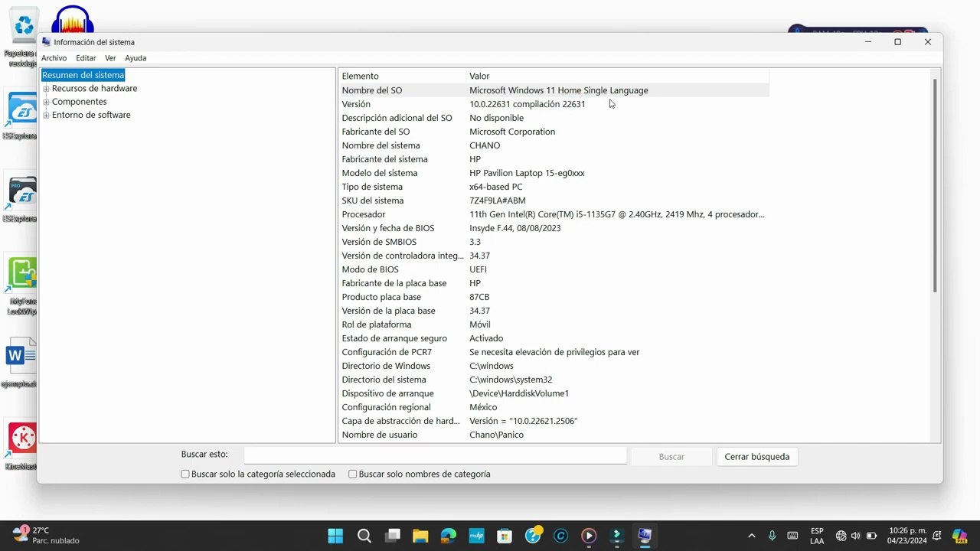Select 'Estado de arranque seguro' row
This screenshot has width=980, height=551.
click(554, 338)
